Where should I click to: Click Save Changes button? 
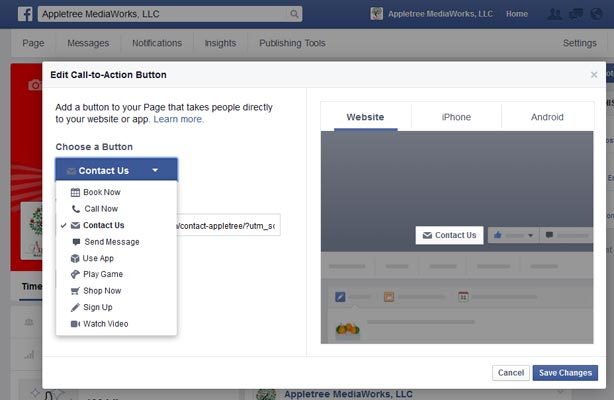(x=565, y=373)
